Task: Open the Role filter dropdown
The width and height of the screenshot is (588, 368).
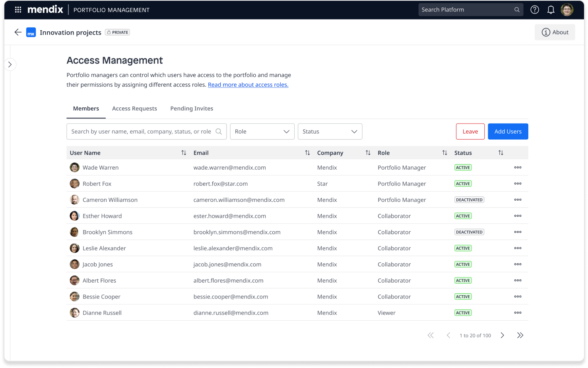Action: (262, 132)
